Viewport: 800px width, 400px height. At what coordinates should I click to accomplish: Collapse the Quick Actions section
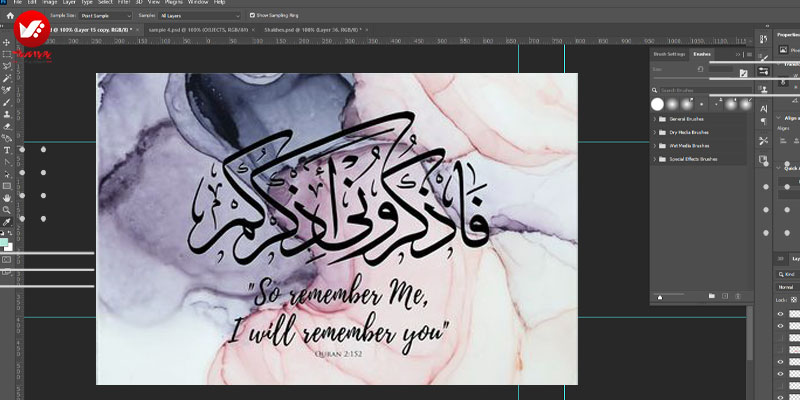[779, 168]
